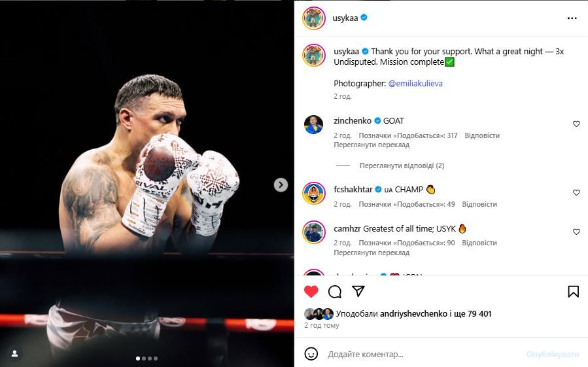Unlike the post with red heart icon
Viewport: 588px width, 367px height.
click(311, 292)
